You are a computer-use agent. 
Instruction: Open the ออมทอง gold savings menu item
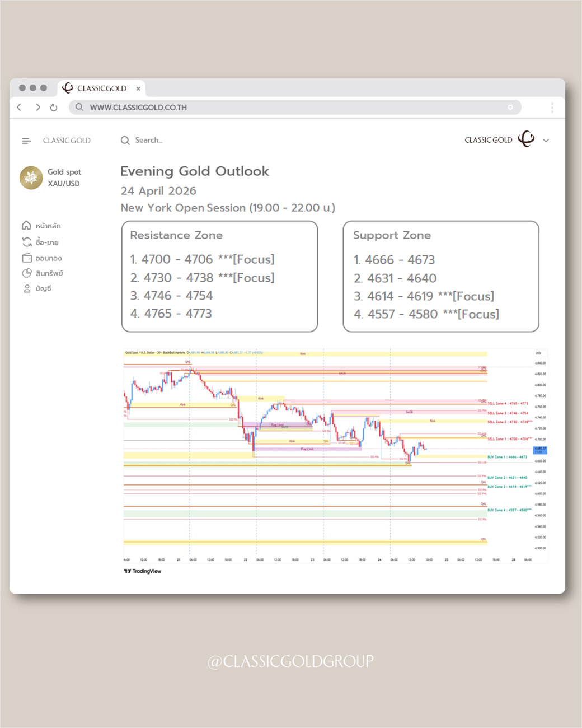tap(43, 258)
